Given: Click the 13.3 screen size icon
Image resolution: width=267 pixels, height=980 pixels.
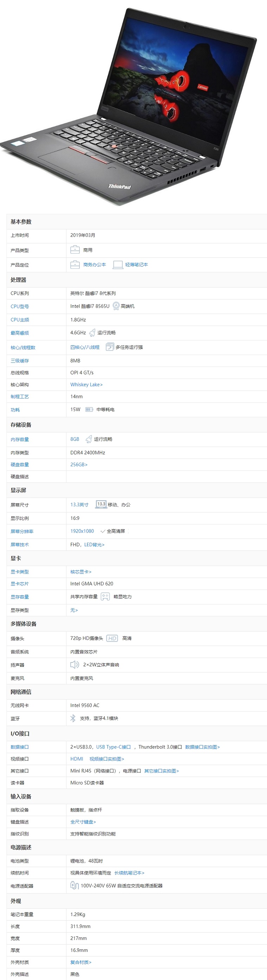Looking at the screenshot, I should pos(101,504).
